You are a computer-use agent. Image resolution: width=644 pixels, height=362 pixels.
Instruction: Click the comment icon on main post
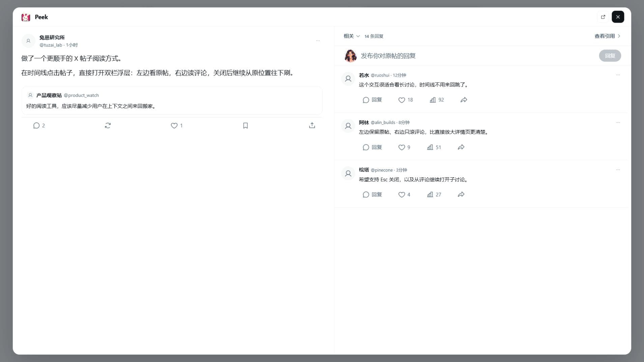pyautogui.click(x=36, y=126)
